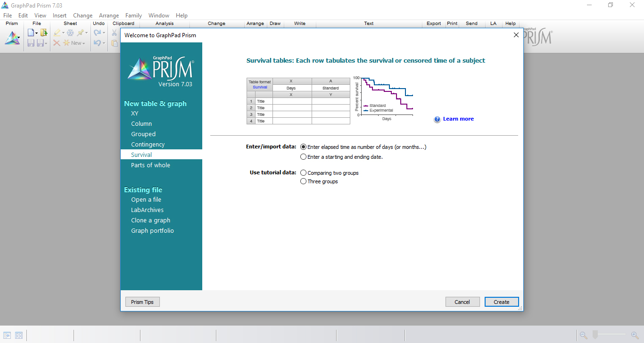Click the zoom slider handle in status bar
Image resolution: width=644 pixels, height=343 pixels.
click(x=595, y=335)
